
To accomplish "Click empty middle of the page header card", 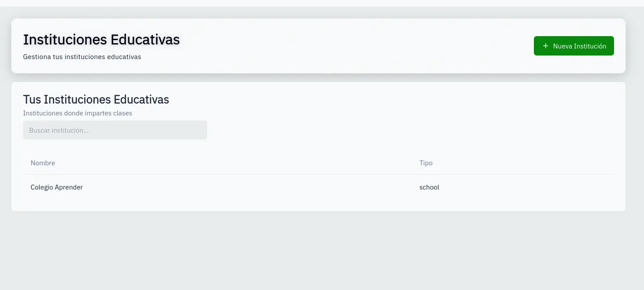I will (x=352, y=46).
